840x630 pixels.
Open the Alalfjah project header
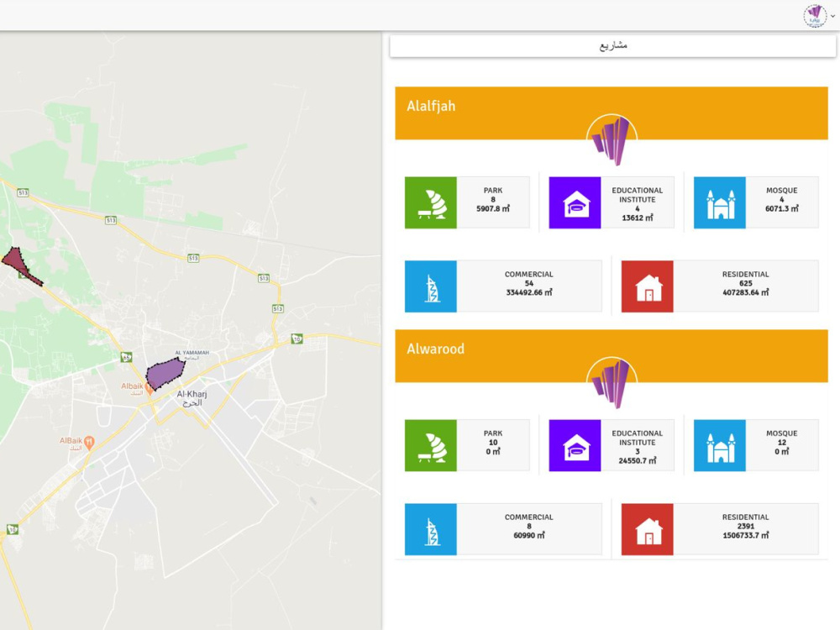coord(612,113)
